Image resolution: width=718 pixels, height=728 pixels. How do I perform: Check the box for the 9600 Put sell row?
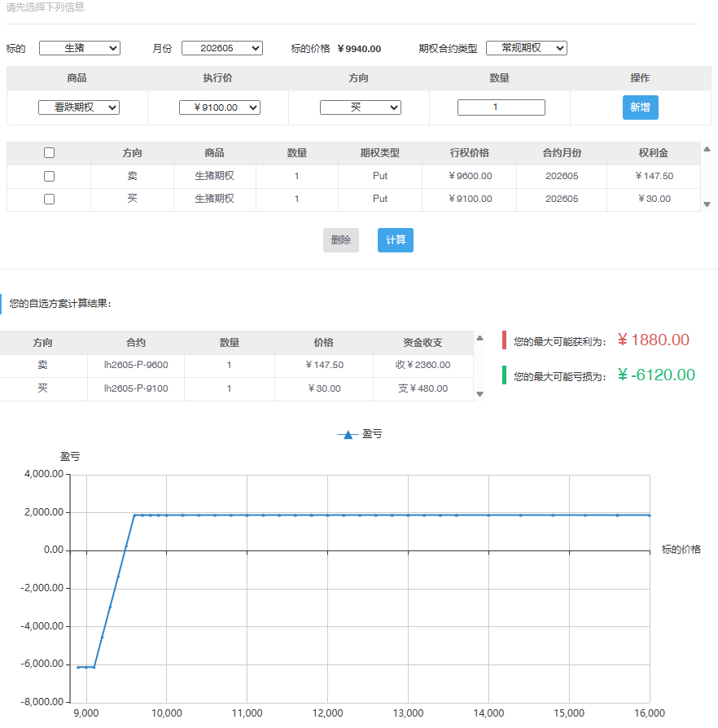[49, 176]
